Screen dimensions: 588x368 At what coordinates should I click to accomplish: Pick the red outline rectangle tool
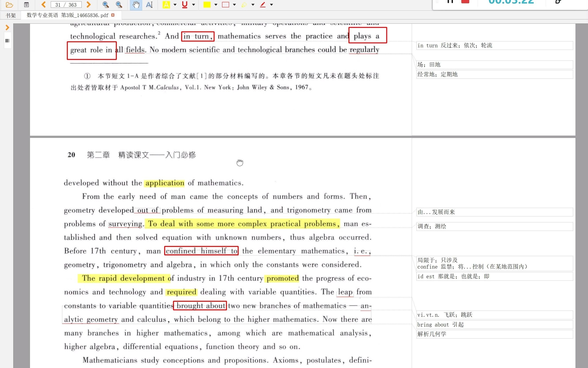click(x=226, y=5)
